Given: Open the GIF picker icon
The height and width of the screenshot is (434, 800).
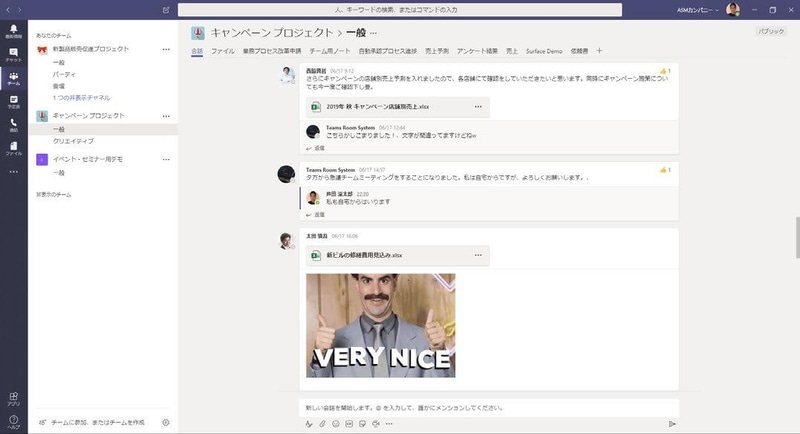Looking at the screenshot, I should point(349,424).
